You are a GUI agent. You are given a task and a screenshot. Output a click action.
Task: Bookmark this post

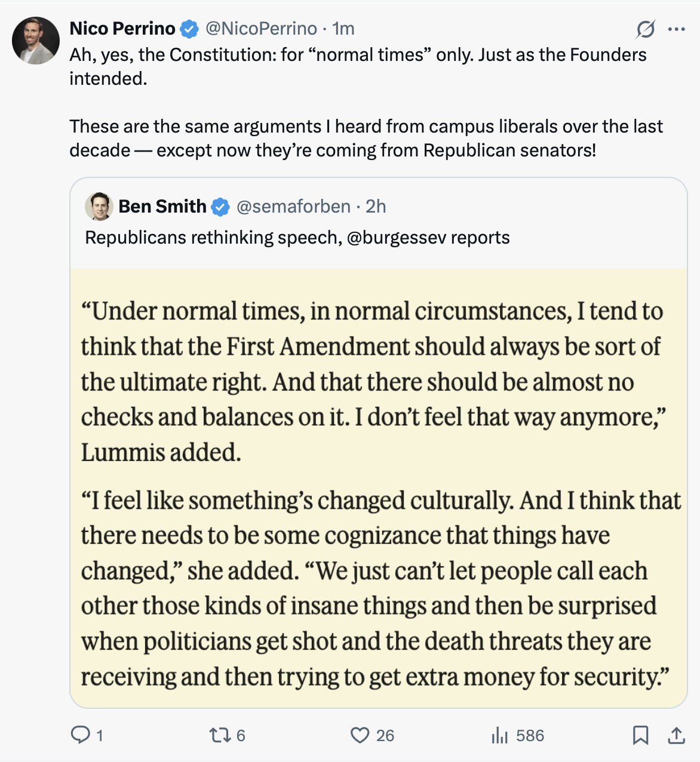640,735
